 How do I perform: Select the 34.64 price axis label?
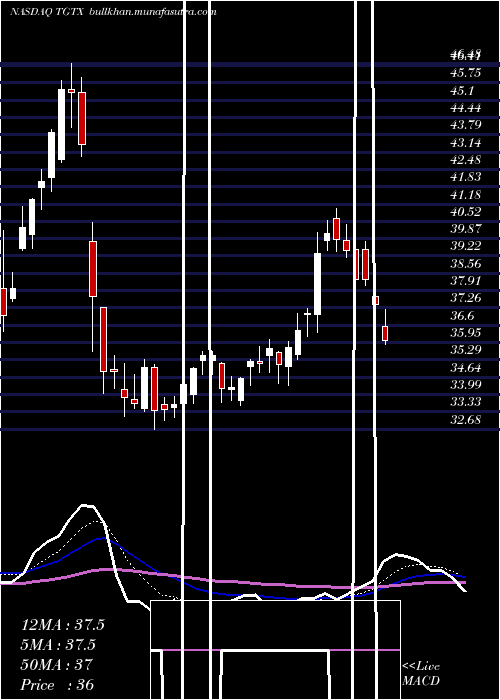click(x=466, y=368)
